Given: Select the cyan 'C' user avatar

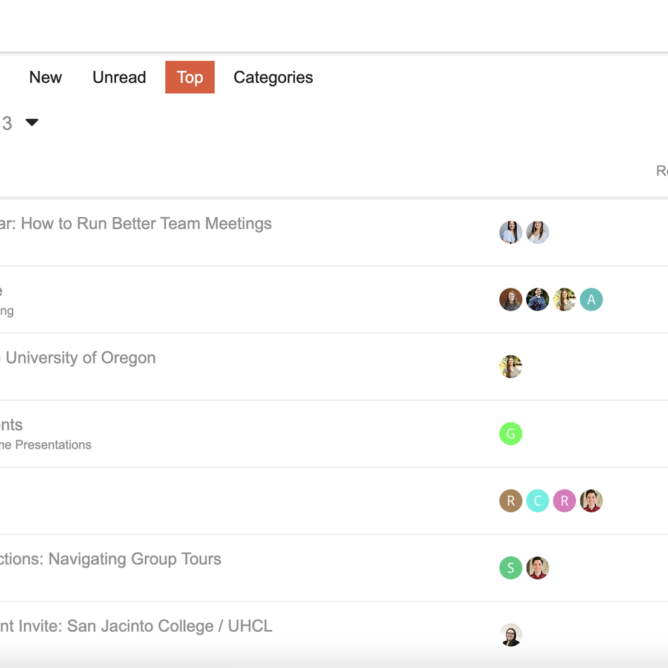Looking at the screenshot, I should tap(538, 501).
